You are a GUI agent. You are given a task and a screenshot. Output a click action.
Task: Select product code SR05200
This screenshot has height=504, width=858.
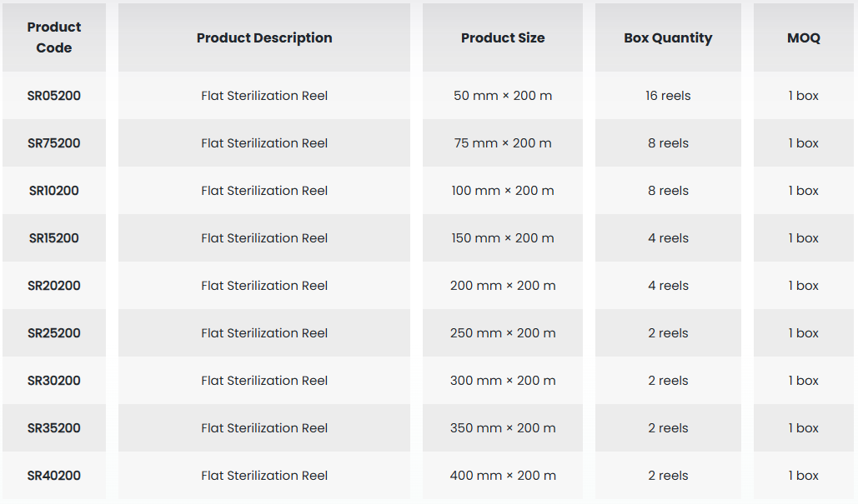[54, 96]
